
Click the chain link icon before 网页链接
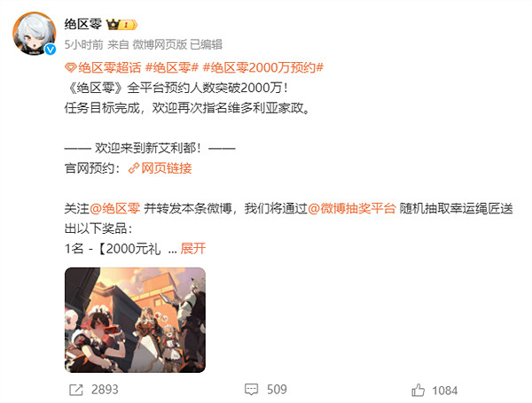(x=134, y=168)
